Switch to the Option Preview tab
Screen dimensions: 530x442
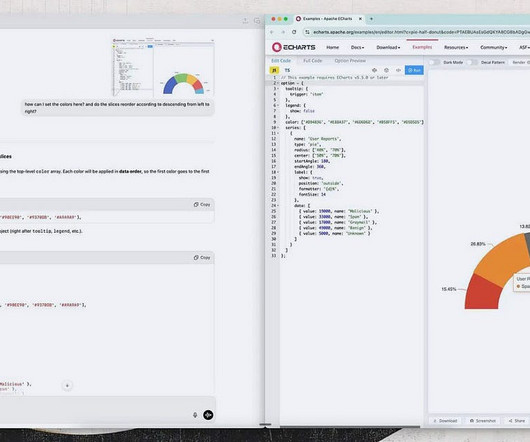[350, 60]
